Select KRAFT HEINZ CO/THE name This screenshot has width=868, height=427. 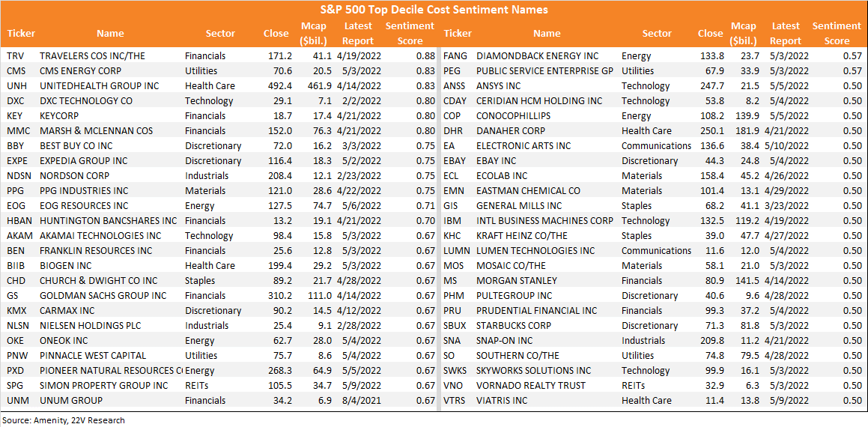point(522,235)
